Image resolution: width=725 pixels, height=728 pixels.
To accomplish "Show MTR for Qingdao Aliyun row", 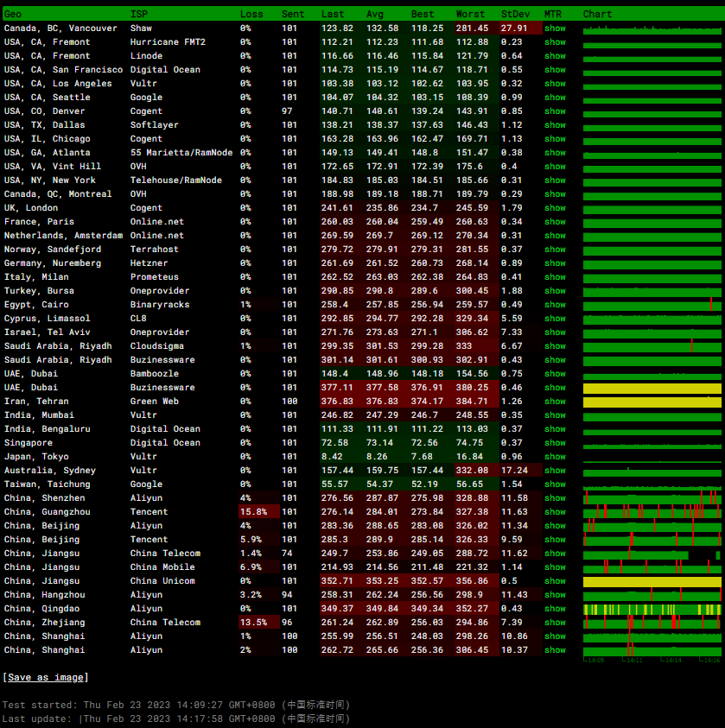I will tap(555, 609).
